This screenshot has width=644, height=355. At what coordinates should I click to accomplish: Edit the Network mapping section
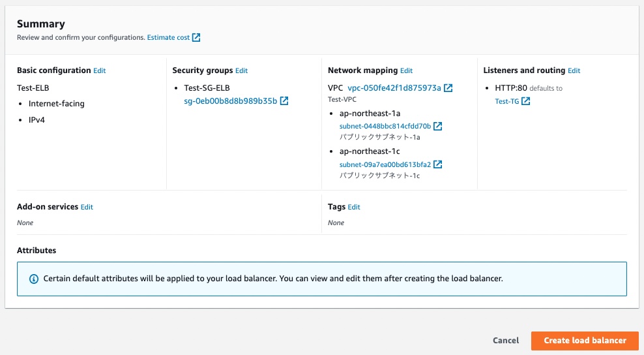tap(406, 70)
